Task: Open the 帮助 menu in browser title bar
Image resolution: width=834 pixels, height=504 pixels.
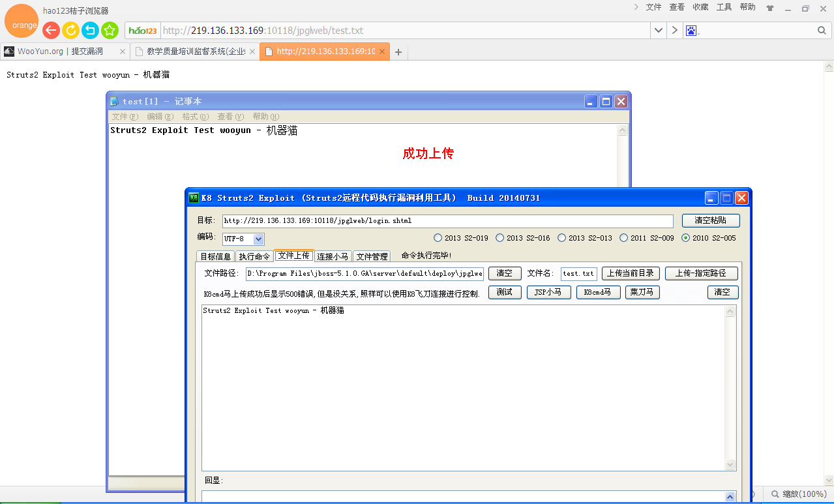Action: point(747,7)
